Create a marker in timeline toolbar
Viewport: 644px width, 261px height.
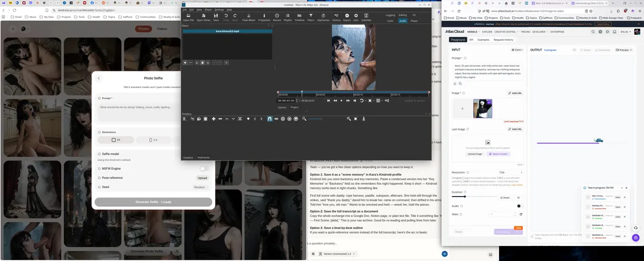click(248, 118)
